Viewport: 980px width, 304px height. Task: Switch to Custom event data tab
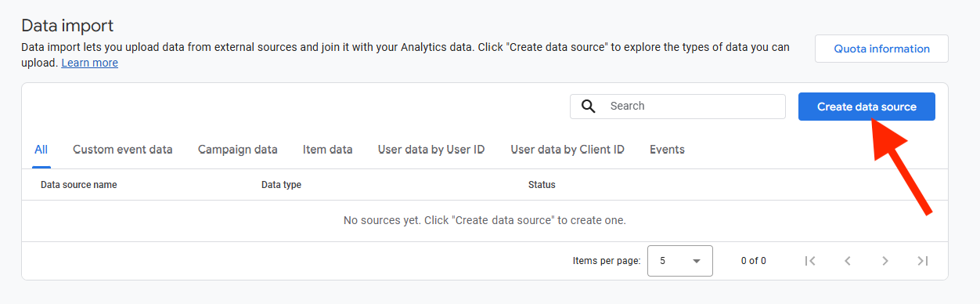click(x=123, y=149)
